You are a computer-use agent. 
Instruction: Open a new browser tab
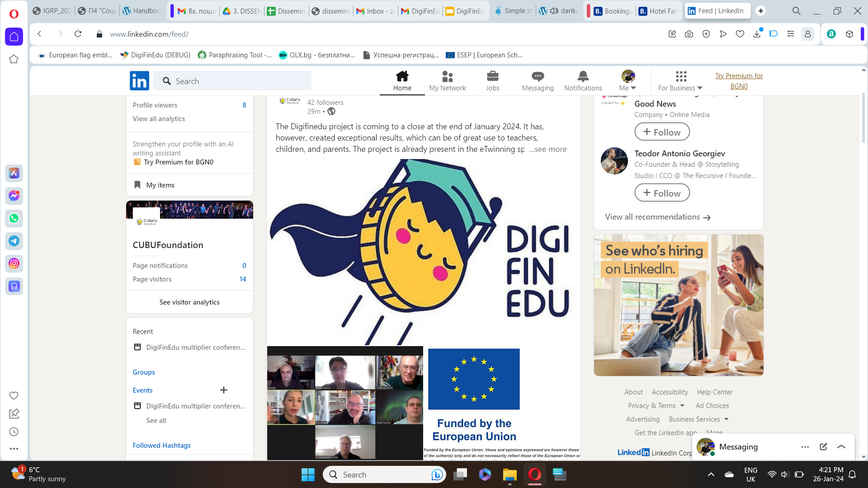coord(761,11)
